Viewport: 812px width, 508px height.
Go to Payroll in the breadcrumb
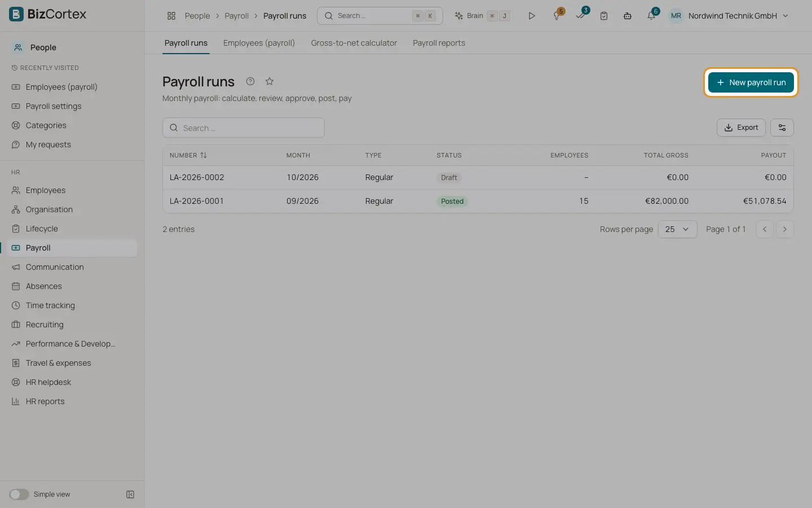(x=236, y=16)
